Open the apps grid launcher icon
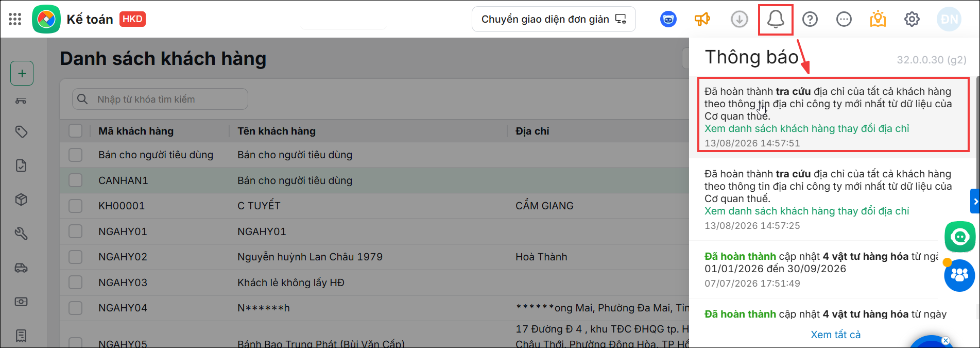This screenshot has height=348, width=980. pyautogui.click(x=15, y=19)
